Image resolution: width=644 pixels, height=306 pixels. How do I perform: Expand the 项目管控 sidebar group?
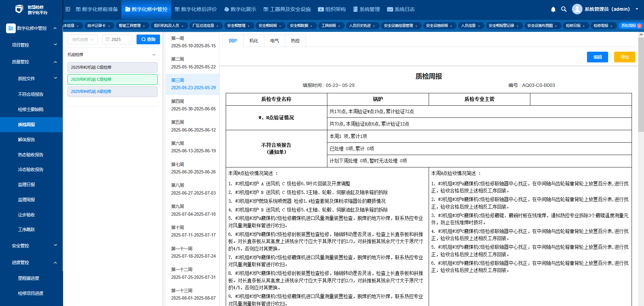pyautogui.click(x=55, y=45)
